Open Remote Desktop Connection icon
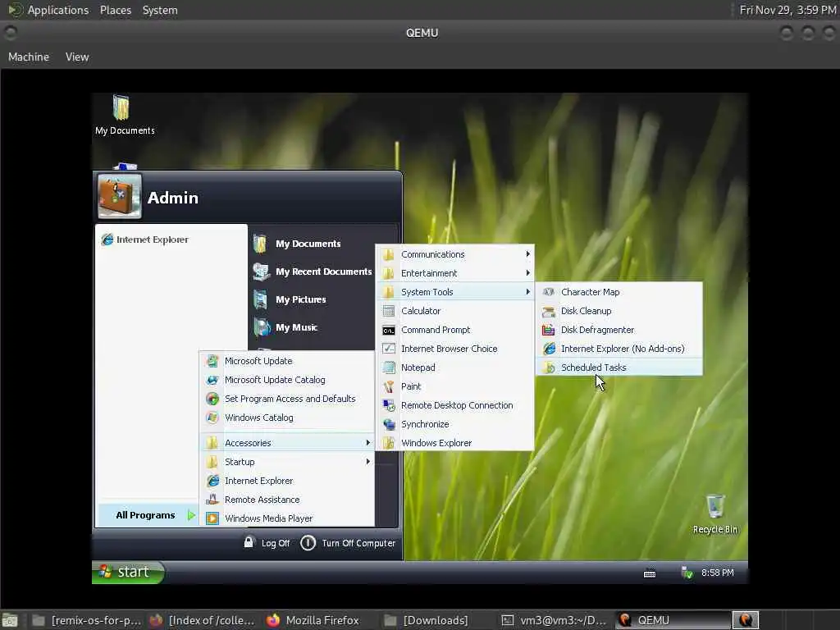 tap(388, 405)
